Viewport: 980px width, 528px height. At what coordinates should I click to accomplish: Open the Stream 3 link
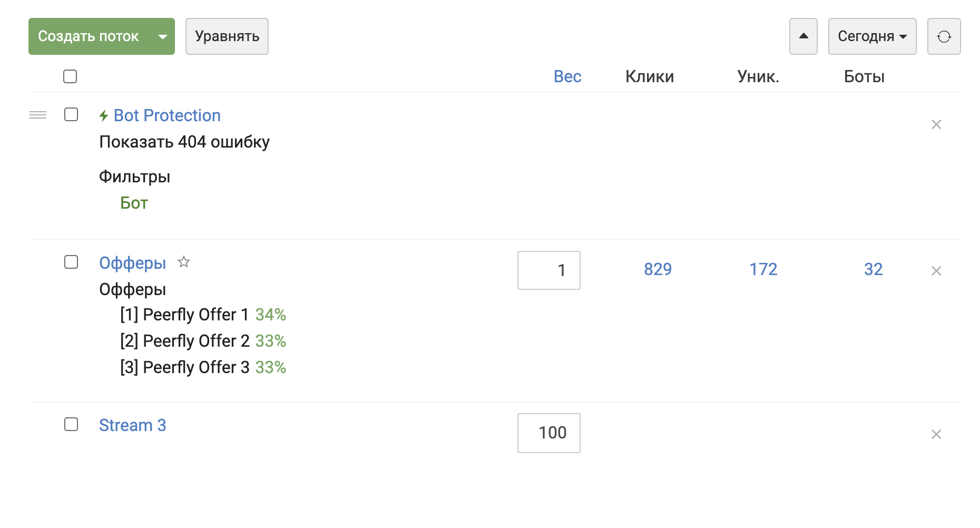[133, 425]
